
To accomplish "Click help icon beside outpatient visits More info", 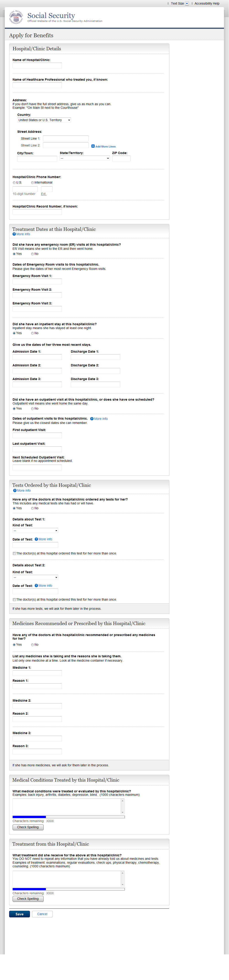I will [x=92, y=418].
